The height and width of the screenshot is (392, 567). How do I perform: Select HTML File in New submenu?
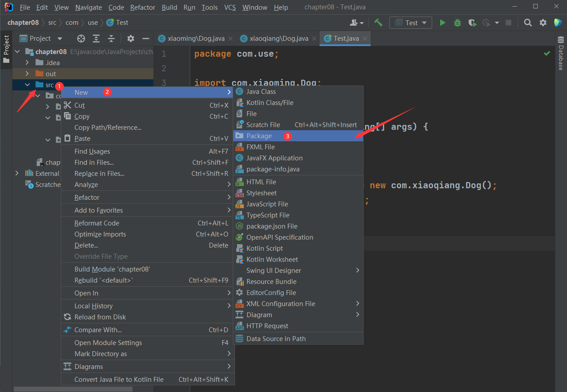click(x=298, y=182)
